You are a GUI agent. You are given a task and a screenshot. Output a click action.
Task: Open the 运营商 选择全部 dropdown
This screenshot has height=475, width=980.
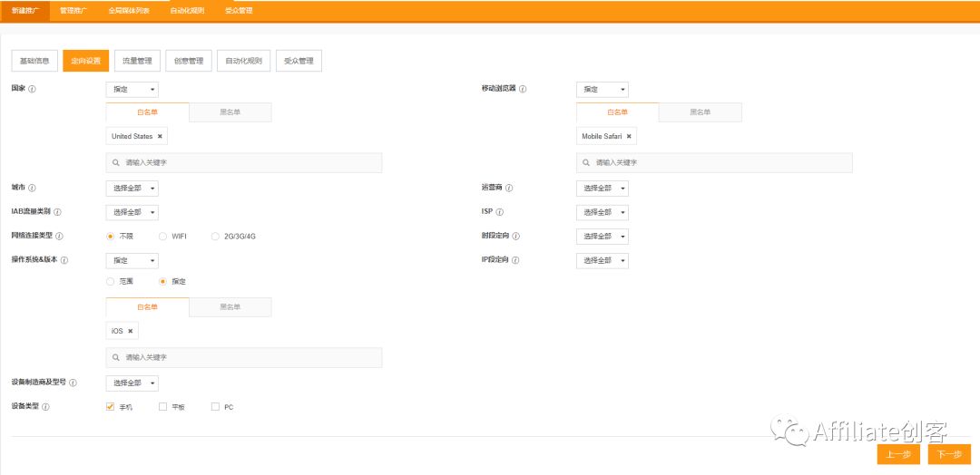[x=603, y=188]
